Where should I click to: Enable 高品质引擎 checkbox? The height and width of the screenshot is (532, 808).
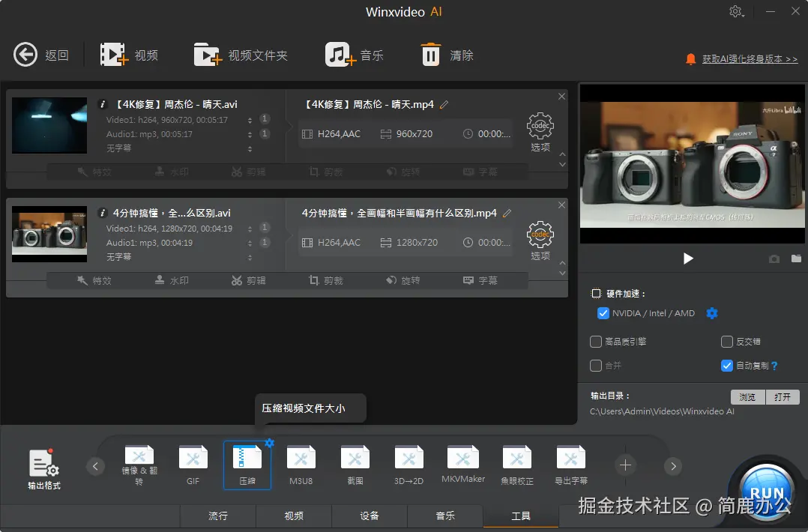tap(596, 342)
